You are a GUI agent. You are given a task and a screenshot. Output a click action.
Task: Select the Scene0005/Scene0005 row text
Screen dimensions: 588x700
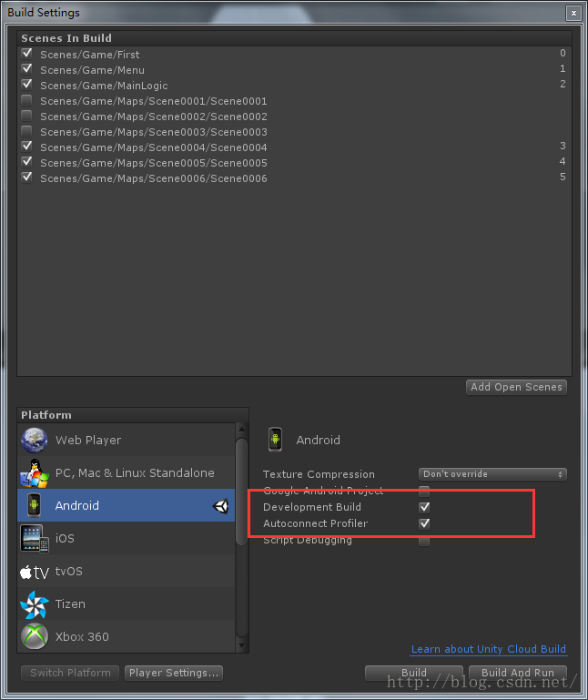154,163
